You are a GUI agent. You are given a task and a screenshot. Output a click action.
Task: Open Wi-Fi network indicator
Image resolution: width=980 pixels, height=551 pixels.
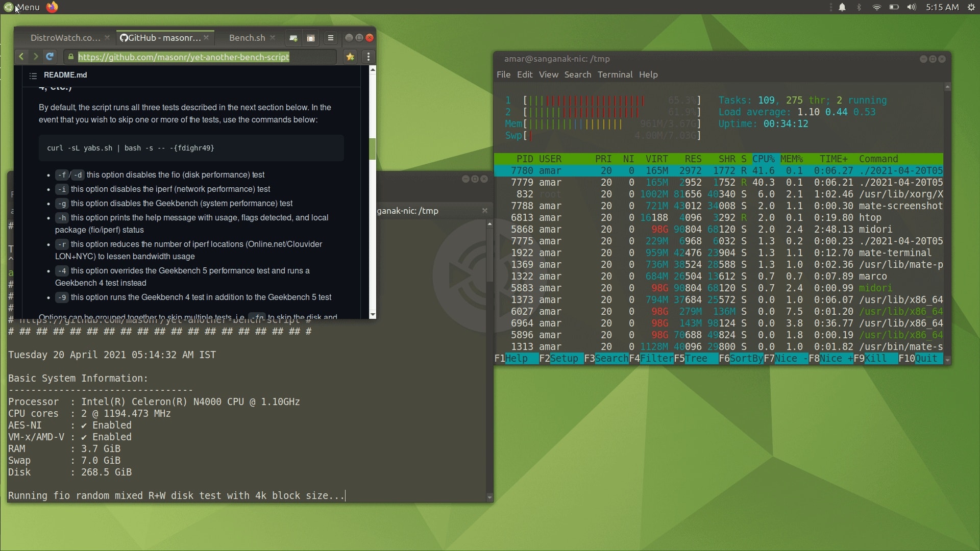(876, 7)
